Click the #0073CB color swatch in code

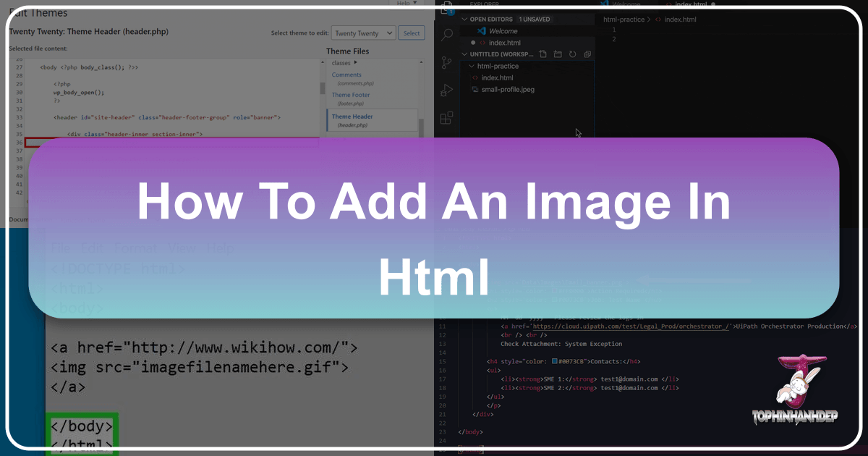(554, 361)
